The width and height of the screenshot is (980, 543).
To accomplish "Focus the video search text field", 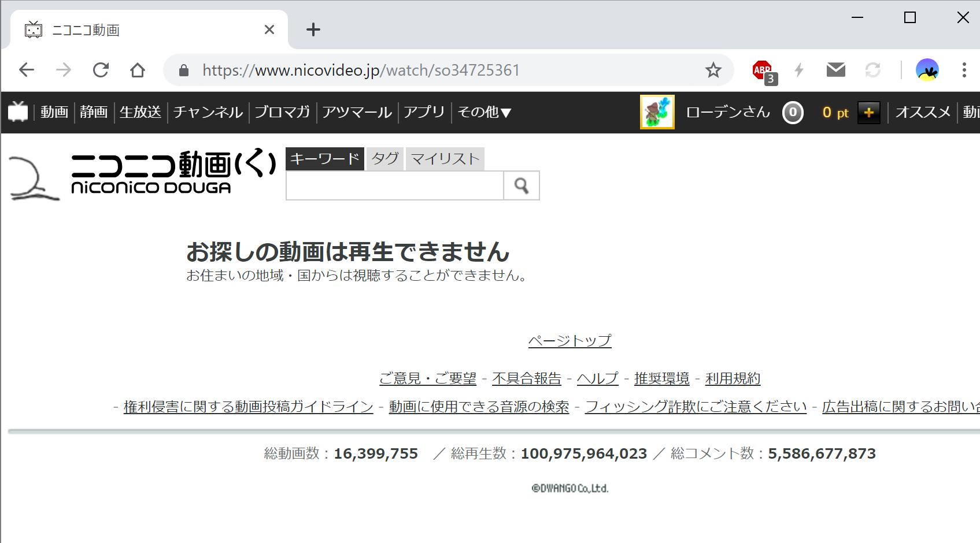I will click(x=395, y=185).
